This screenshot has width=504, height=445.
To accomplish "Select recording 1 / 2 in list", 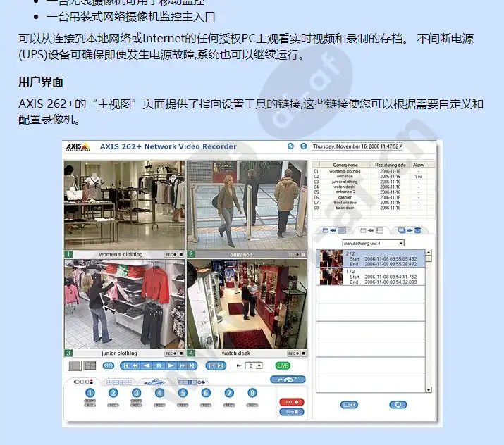I will 371,277.
